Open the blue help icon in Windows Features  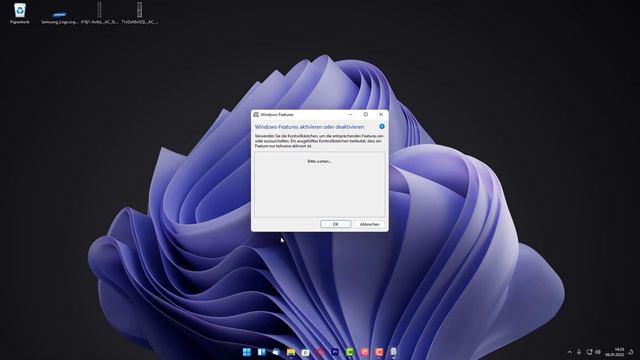(x=382, y=127)
